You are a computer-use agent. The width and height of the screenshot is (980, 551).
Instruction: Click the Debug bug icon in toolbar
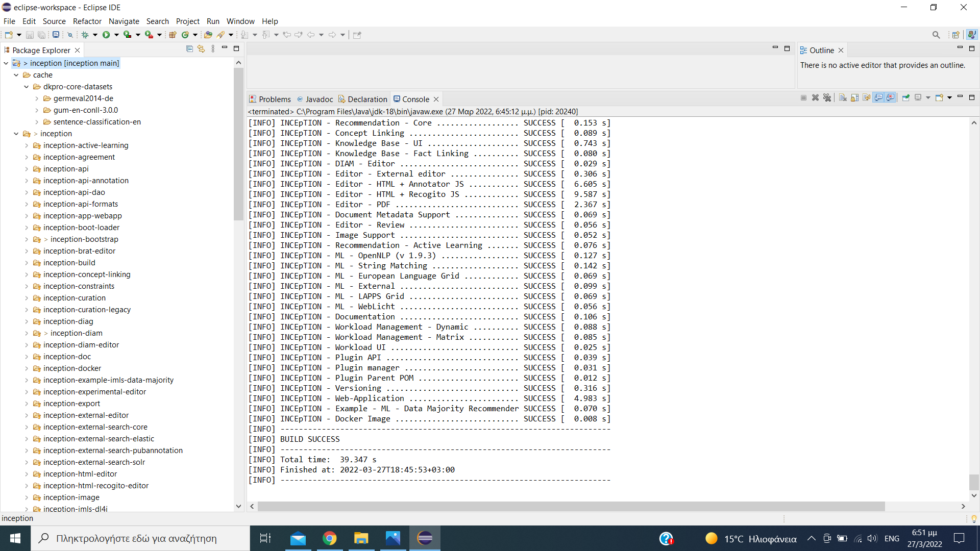coord(85,35)
